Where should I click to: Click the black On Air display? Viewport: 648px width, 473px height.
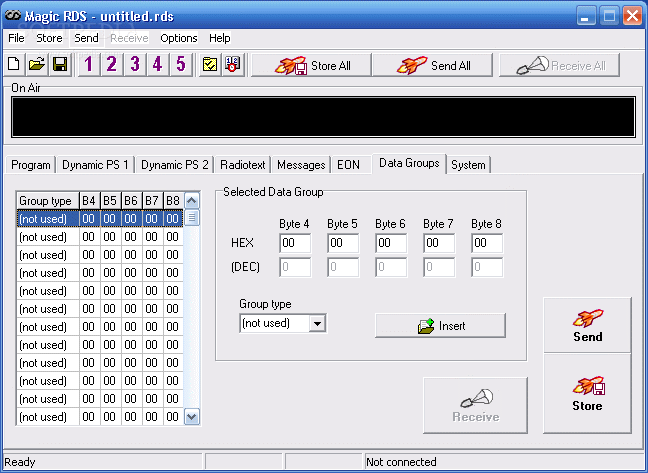[323, 117]
